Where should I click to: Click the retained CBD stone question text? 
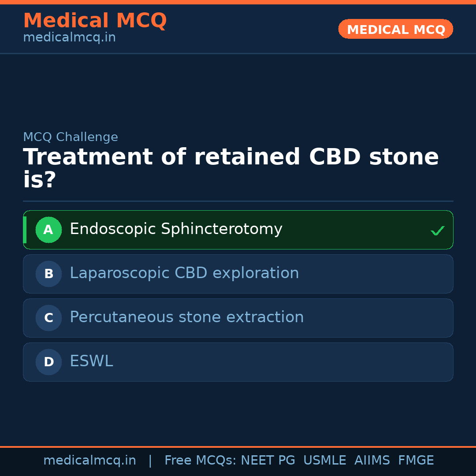click(231, 168)
